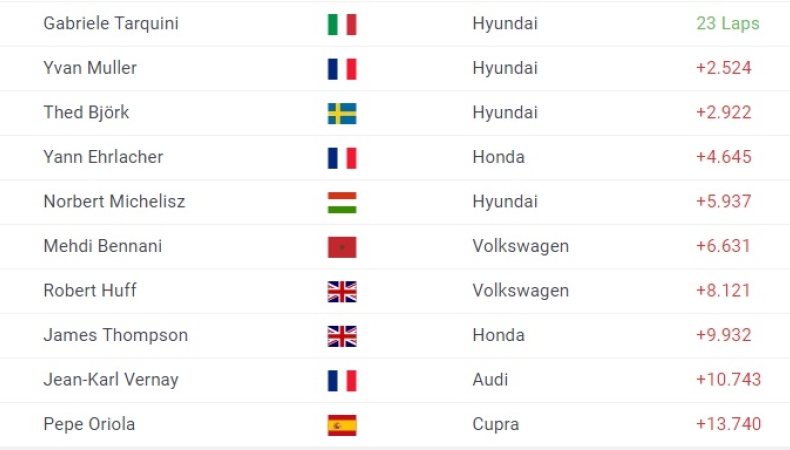Click the driver name Norbert Michelisz
The height and width of the screenshot is (450, 790).
point(114,201)
